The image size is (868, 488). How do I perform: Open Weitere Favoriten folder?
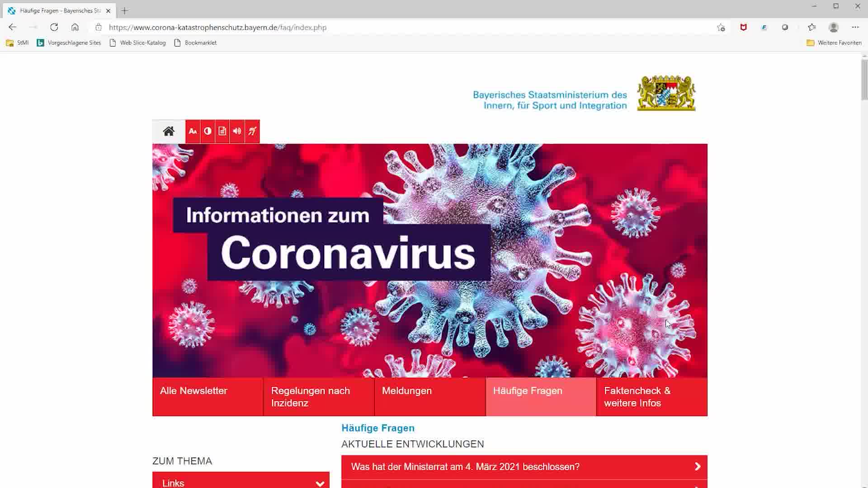[834, 43]
